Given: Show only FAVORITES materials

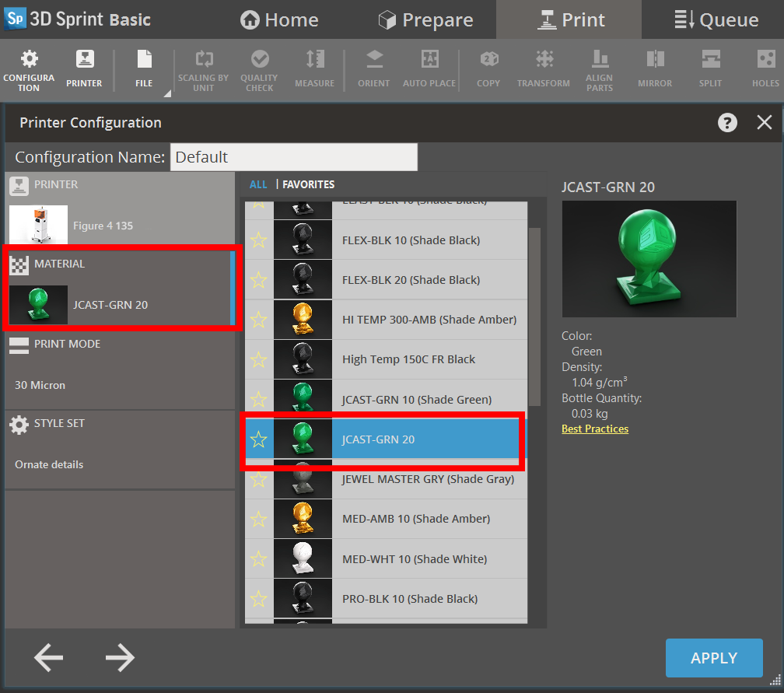Looking at the screenshot, I should tap(307, 184).
